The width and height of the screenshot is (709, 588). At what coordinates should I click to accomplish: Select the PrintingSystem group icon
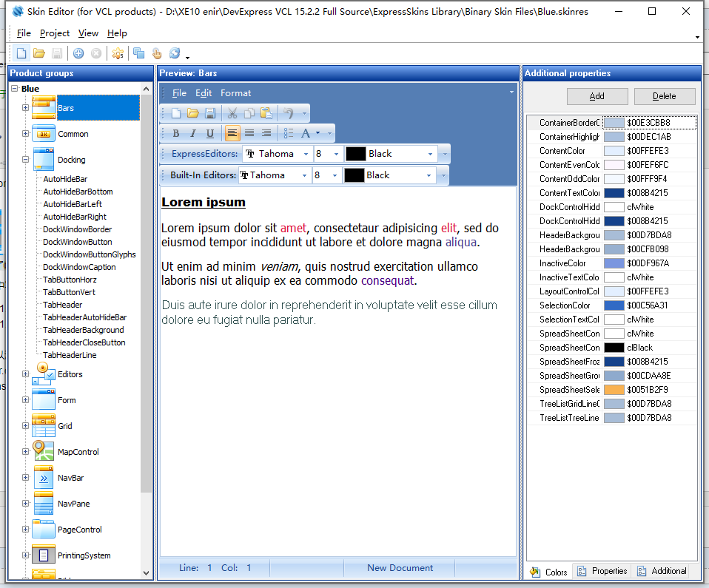coord(44,555)
